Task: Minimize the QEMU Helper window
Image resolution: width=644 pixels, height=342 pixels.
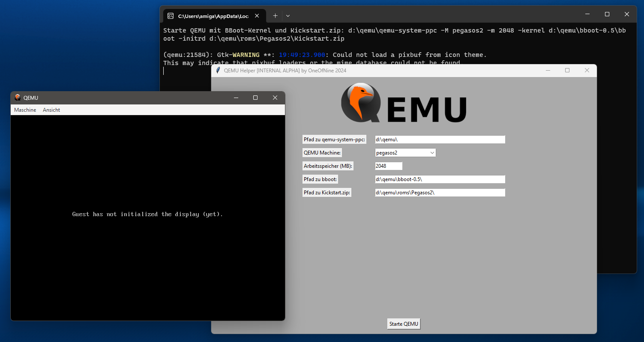Action: (548, 70)
